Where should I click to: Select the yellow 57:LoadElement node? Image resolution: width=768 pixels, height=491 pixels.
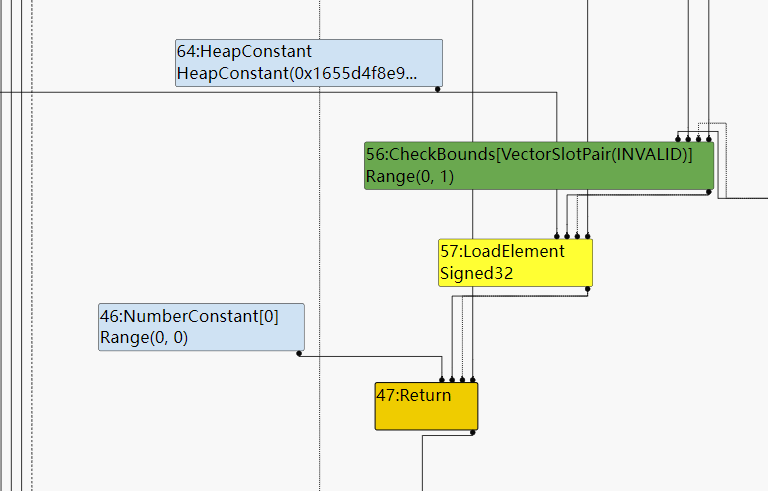coord(515,262)
